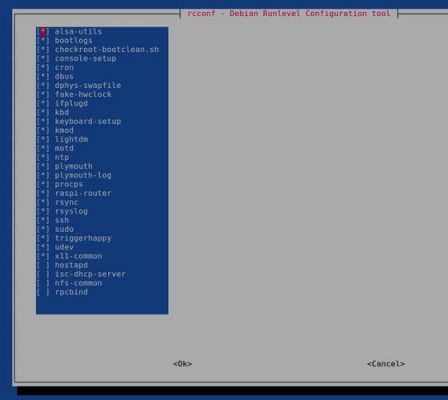Toggle the ntp service checkbox
448x400 pixels.
coord(43,158)
